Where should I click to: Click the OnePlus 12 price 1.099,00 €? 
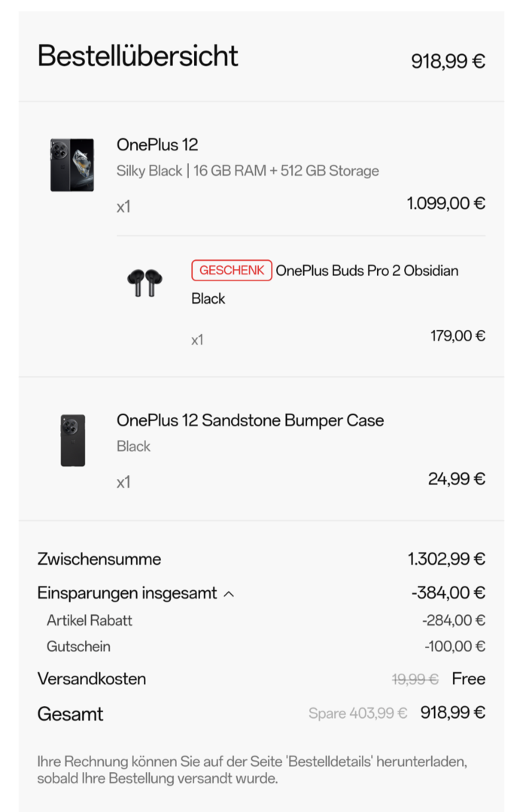445,203
